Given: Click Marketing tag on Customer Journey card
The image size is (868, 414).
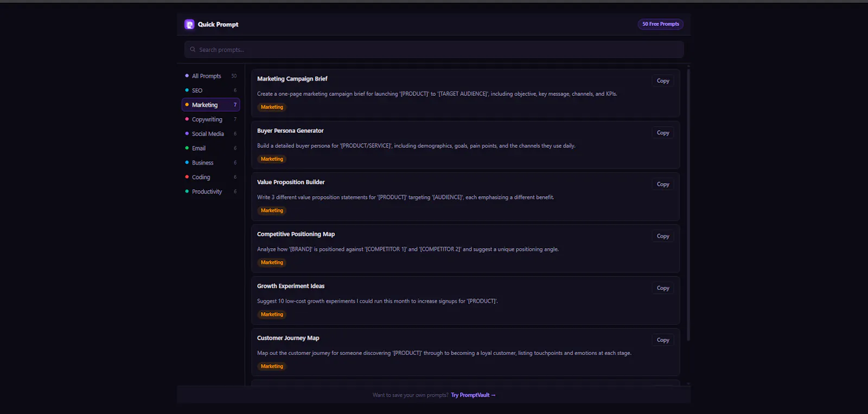Looking at the screenshot, I should point(272,367).
